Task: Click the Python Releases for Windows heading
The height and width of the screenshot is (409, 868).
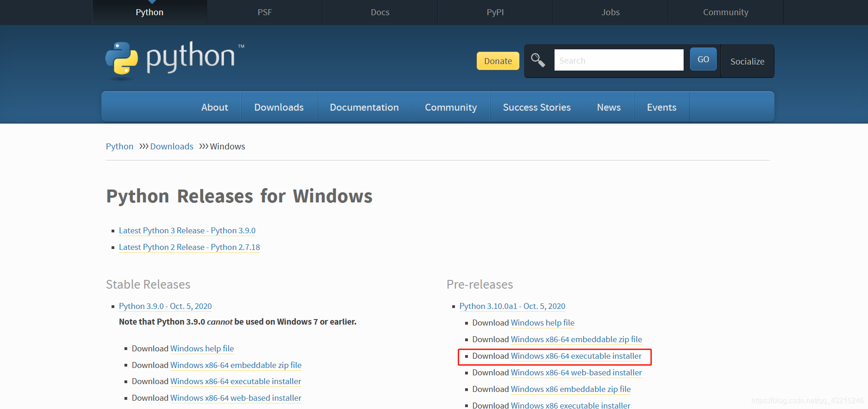Action: point(239,196)
